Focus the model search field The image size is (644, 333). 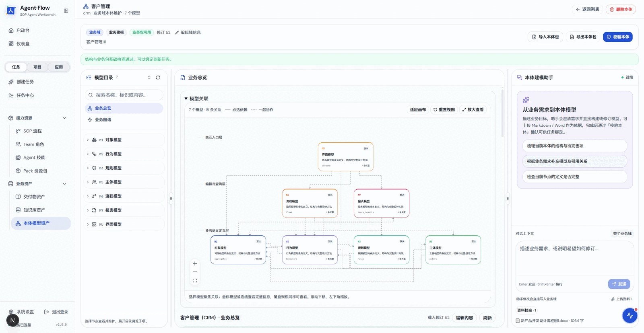tap(124, 95)
